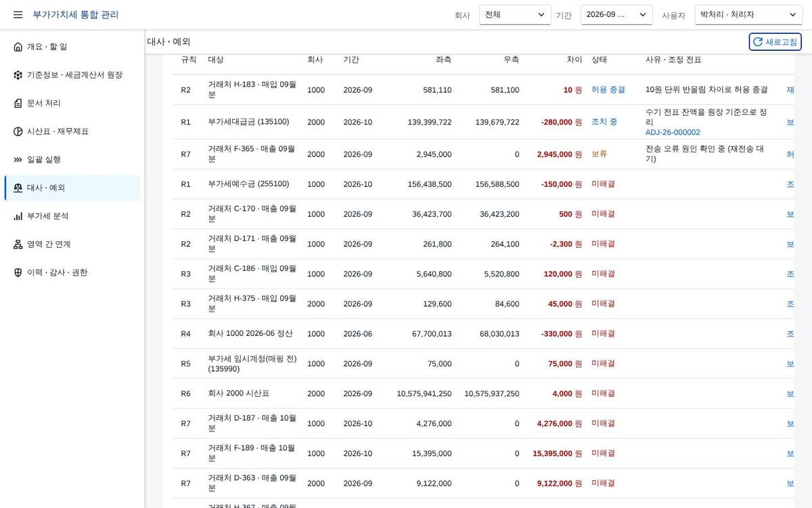
Task: Click the 대상 column header
Action: click(216, 60)
